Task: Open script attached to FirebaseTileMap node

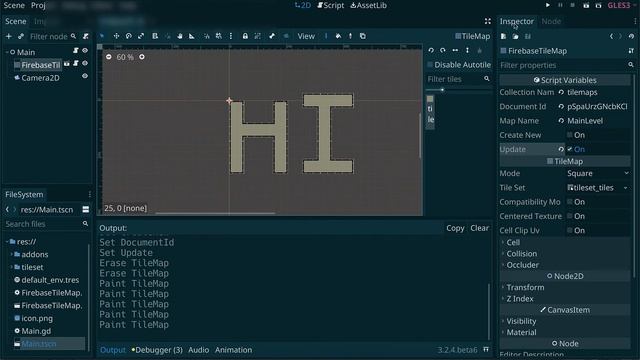Action: [76, 64]
